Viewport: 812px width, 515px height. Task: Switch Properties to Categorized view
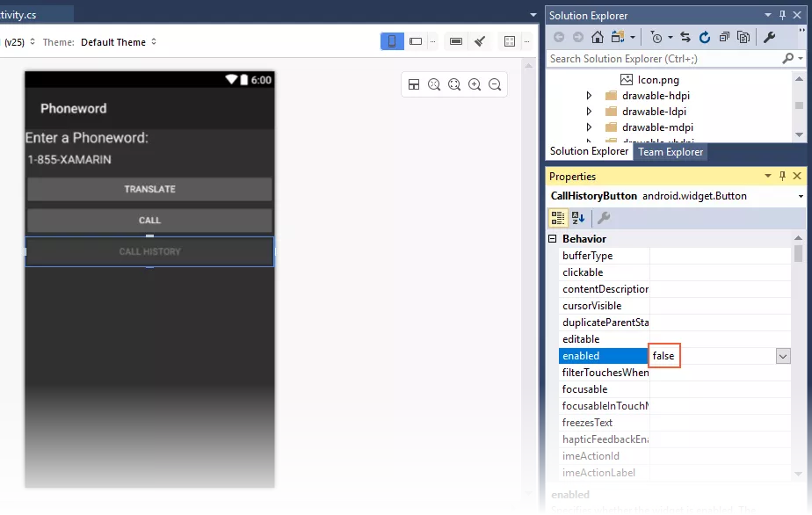click(558, 218)
